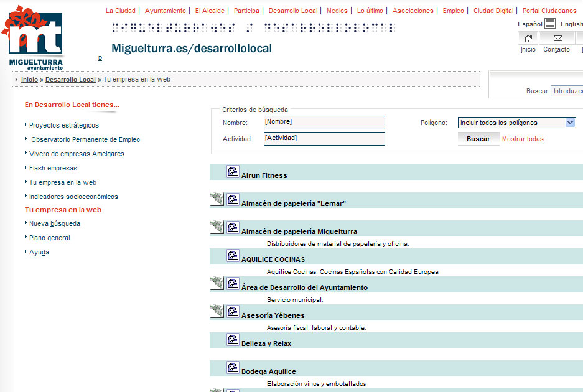
Task: Click Mostrar todas link
Action: 523,139
